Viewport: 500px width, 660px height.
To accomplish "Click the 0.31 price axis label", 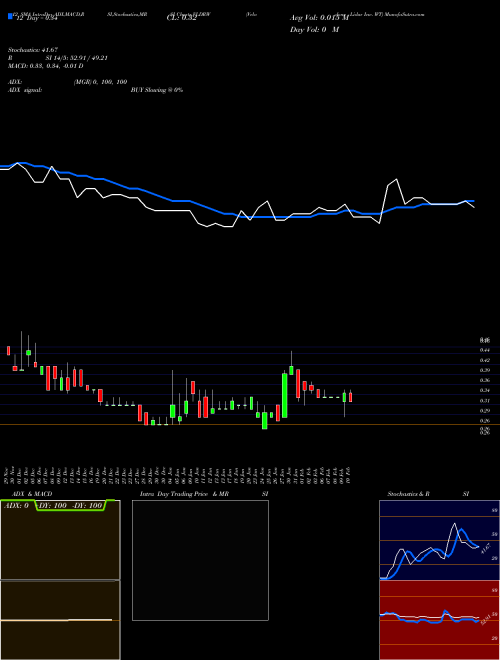I will pos(484,401).
